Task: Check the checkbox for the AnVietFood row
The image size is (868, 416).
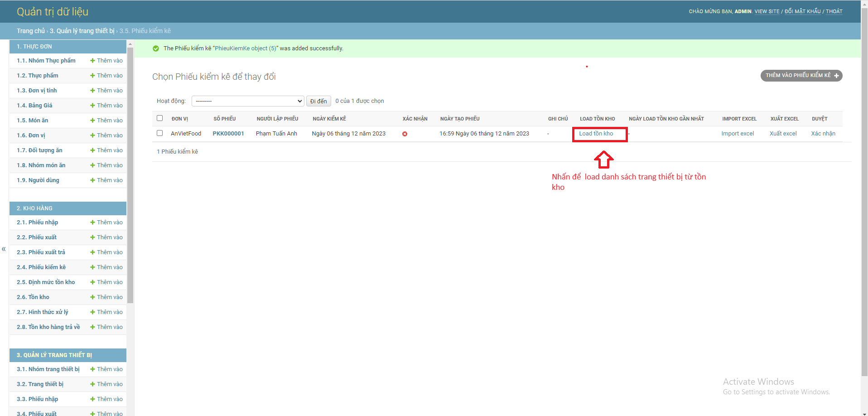Action: click(x=159, y=133)
